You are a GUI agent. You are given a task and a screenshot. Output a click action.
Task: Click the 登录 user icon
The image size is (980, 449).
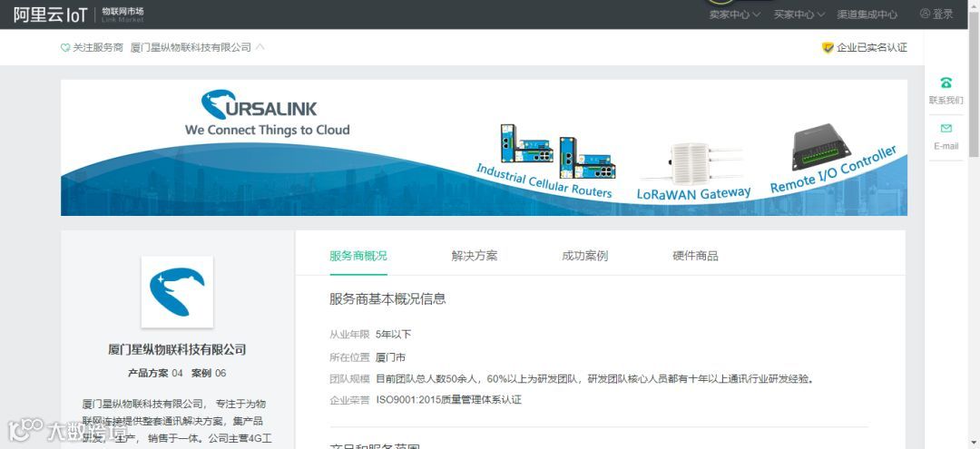pyautogui.click(x=925, y=14)
